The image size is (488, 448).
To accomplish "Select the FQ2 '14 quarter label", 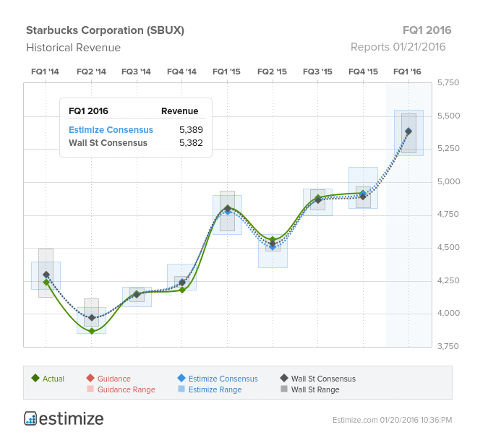I will coord(91,72).
